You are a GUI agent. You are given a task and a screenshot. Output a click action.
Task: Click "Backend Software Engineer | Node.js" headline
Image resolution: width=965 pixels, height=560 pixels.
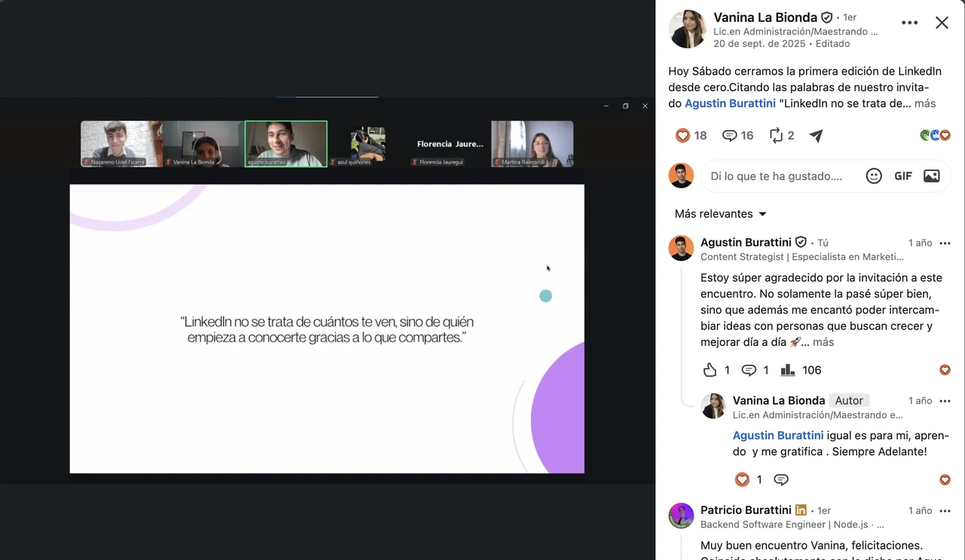point(792,525)
